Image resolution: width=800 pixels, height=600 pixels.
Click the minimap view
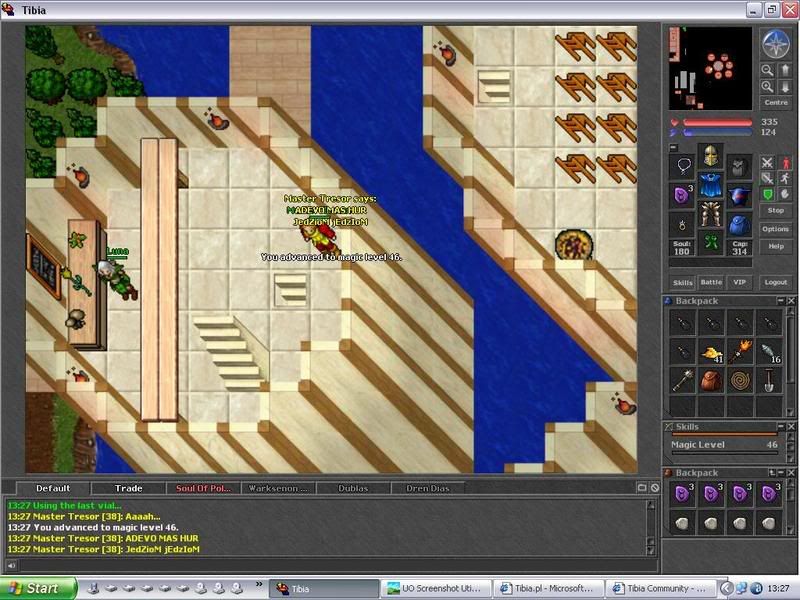point(710,68)
